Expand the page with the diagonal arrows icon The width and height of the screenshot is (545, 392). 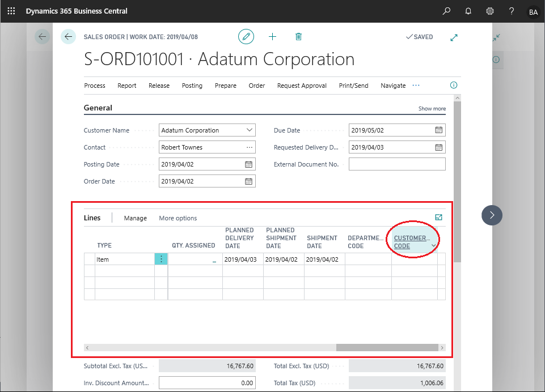454,37
